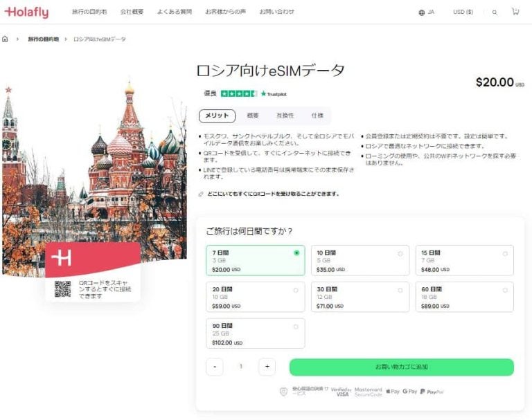Image resolution: width=532 pixels, height=420 pixels.
Task: Select the 30 日間 12 GB plan
Action: click(x=360, y=297)
